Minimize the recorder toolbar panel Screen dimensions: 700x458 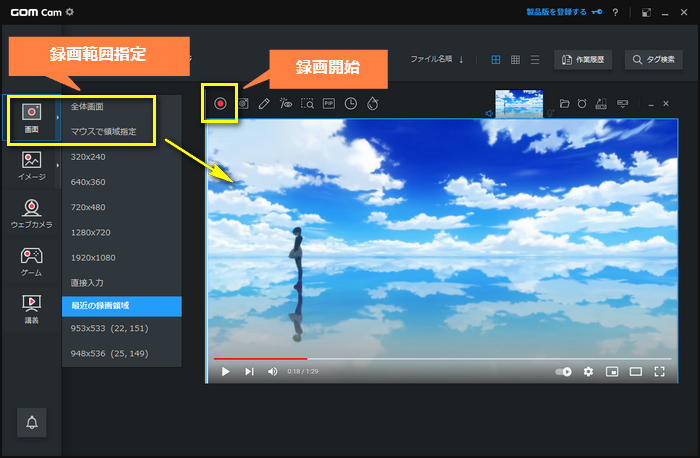tap(651, 104)
